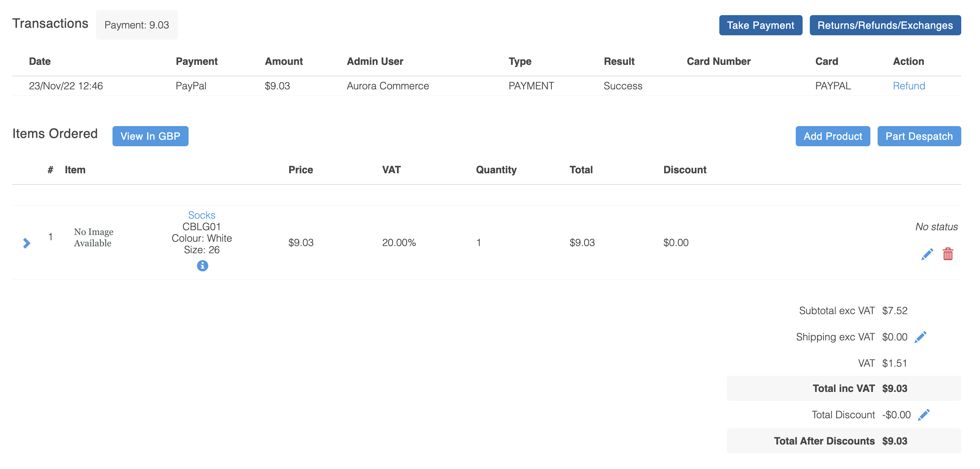Delete Socks item with red trash icon
This screenshot has height=469, width=980.
(x=947, y=254)
